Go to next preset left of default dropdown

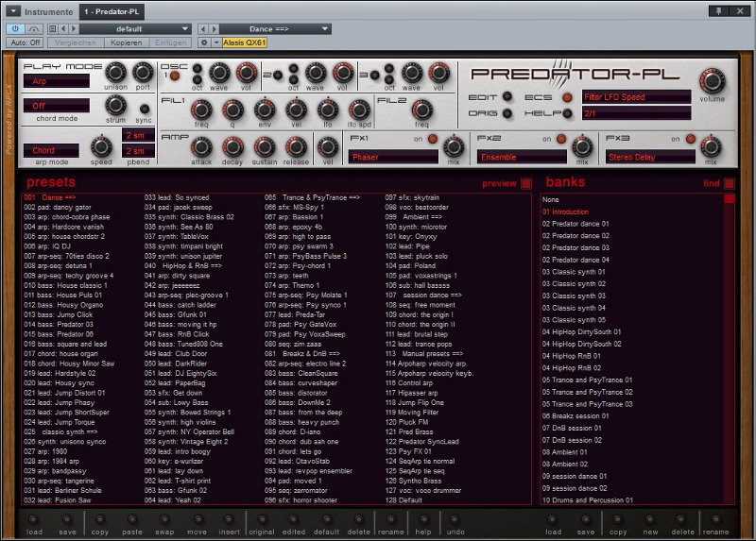[x=74, y=29]
